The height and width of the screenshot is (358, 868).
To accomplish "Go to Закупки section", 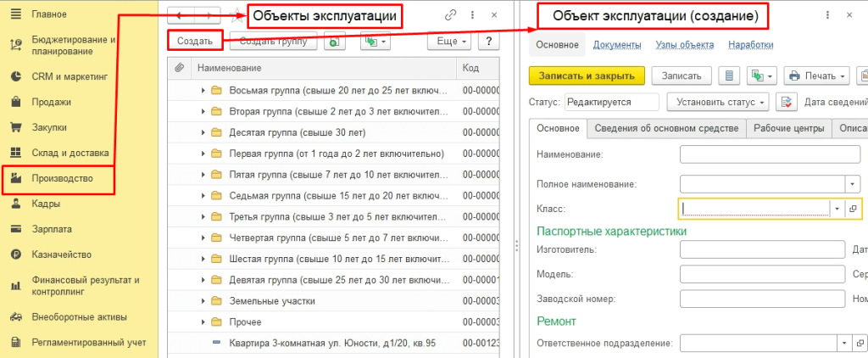I will tap(49, 127).
